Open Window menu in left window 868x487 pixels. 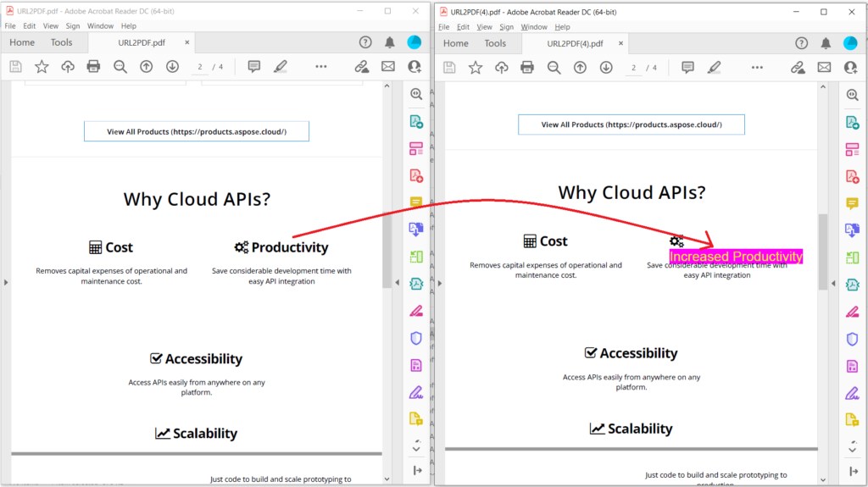coord(100,26)
